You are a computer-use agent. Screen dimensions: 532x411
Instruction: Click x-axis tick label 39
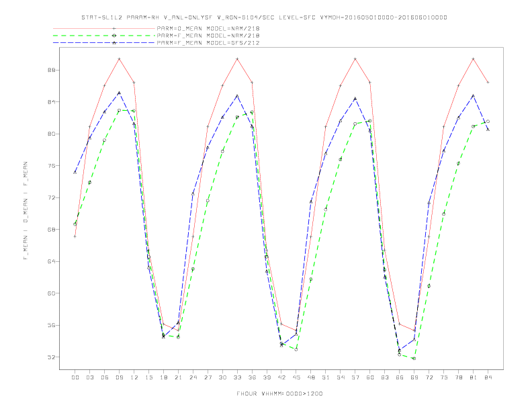[x=267, y=377]
